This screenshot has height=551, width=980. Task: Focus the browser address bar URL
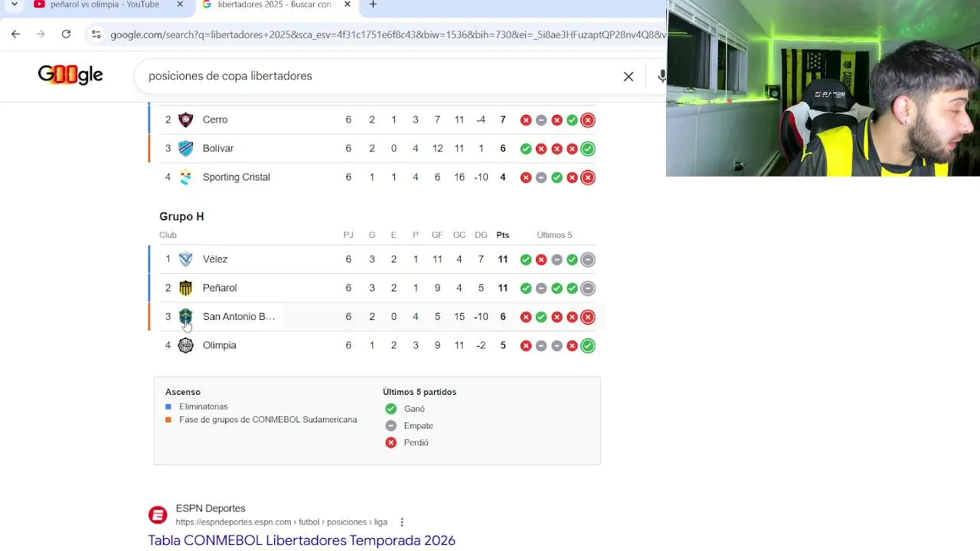point(387,35)
